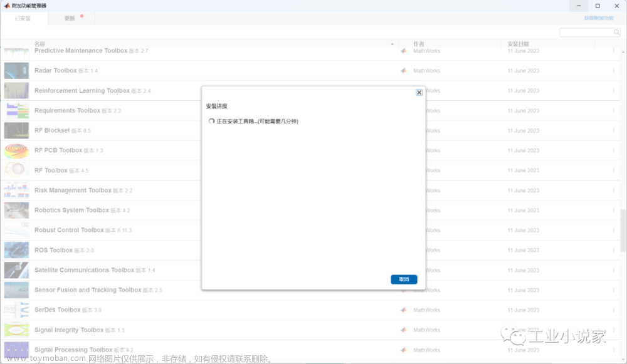This screenshot has height=364, width=627.
Task: Open Requirements Toolbox thumbnail icon
Action: [x=16, y=111]
